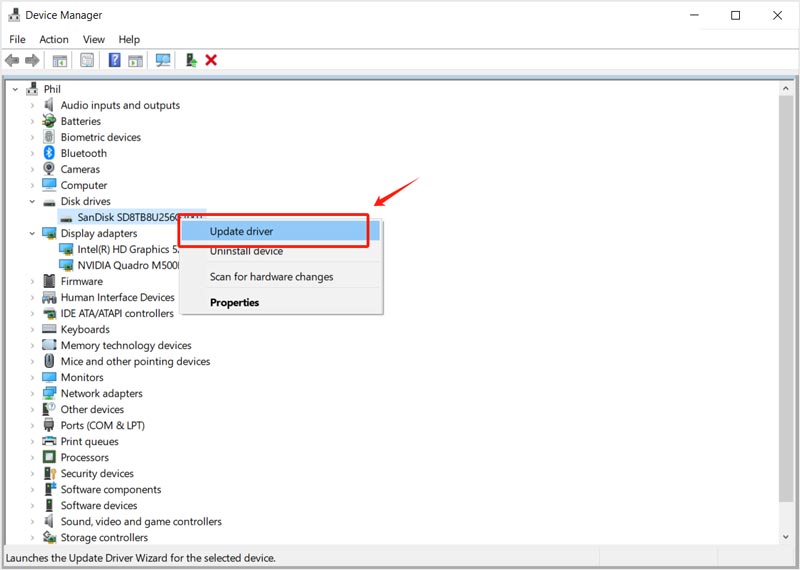Choose Uninstall device in the context menu
The image size is (800, 570).
(246, 252)
